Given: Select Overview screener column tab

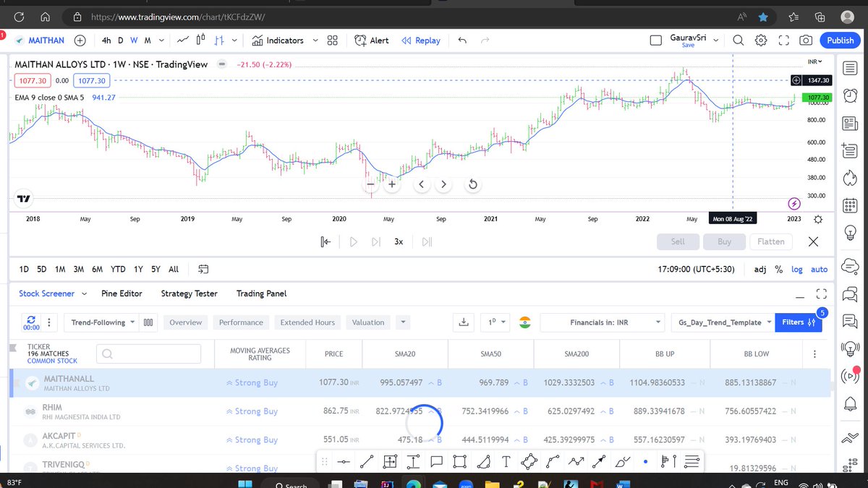Looking at the screenshot, I should 185,322.
